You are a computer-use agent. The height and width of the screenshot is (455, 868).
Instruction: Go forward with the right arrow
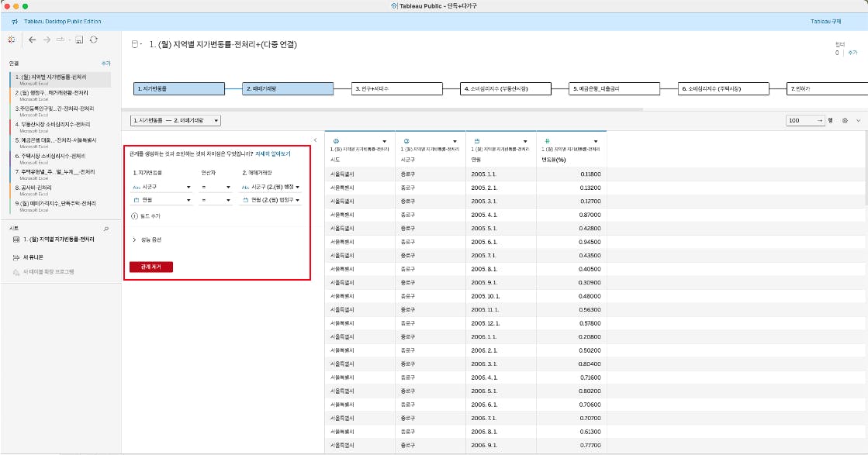point(47,40)
